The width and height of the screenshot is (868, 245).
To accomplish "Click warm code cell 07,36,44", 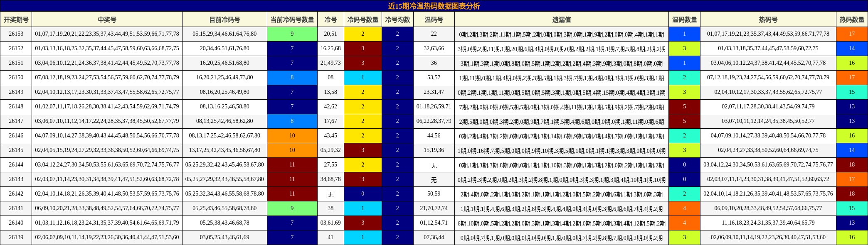I will 434,238.
